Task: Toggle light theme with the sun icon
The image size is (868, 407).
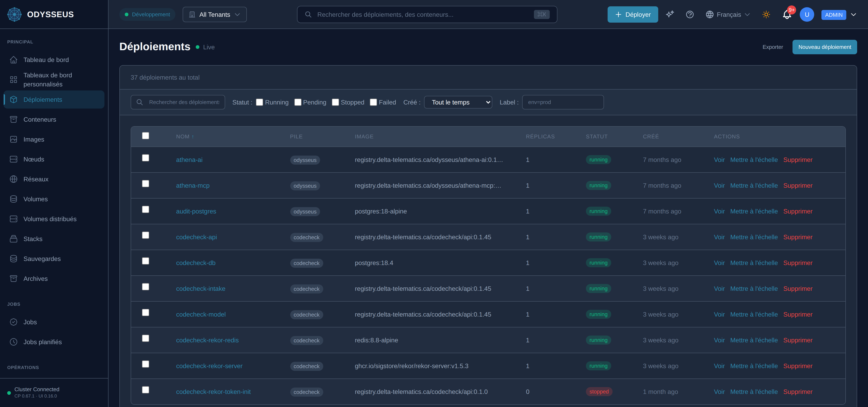Action: click(766, 14)
